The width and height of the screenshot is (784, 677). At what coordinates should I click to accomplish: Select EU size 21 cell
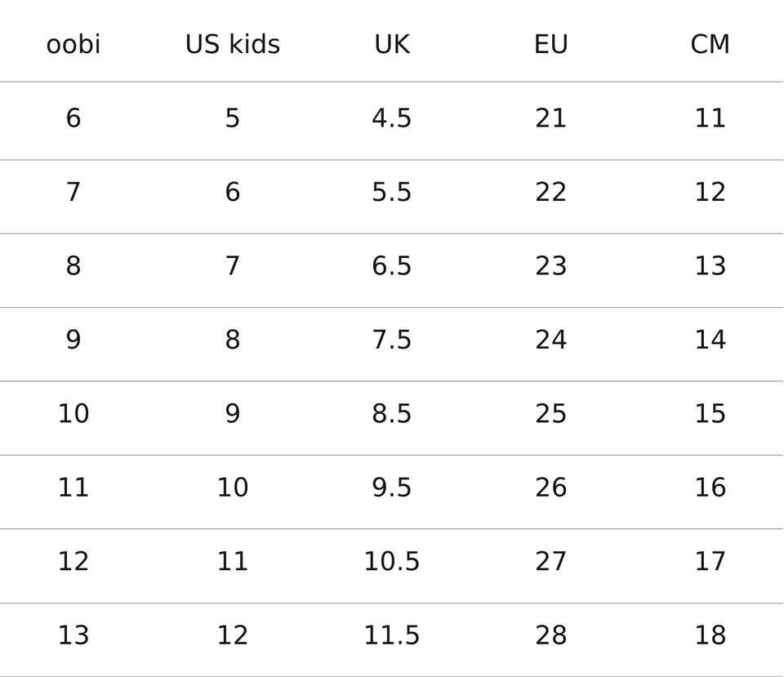click(x=551, y=118)
